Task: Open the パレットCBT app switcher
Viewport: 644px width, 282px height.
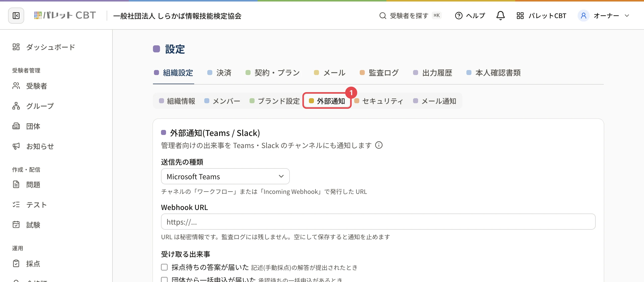Action: tap(541, 16)
